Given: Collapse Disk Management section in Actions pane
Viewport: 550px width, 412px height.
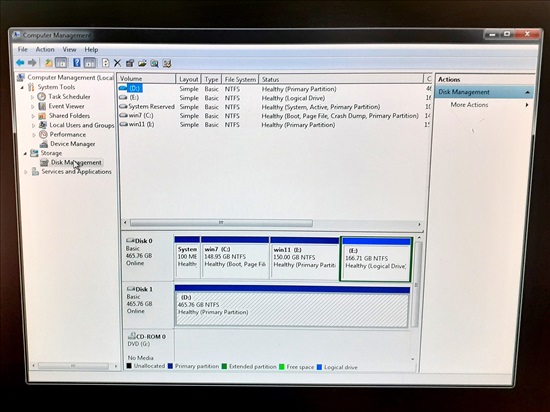Looking at the screenshot, I should [527, 92].
